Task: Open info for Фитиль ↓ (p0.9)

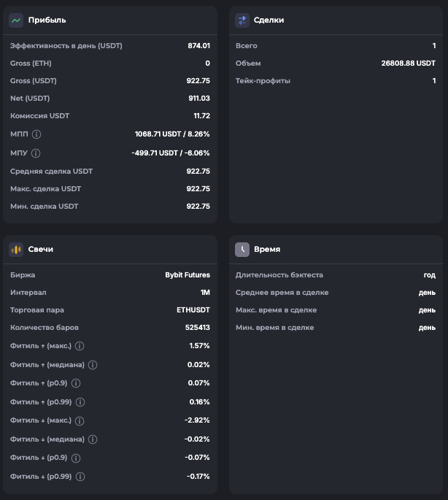Action: tap(76, 458)
